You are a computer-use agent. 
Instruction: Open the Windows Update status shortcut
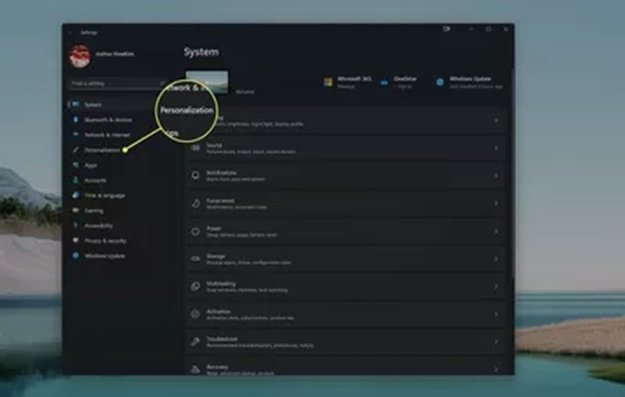469,82
